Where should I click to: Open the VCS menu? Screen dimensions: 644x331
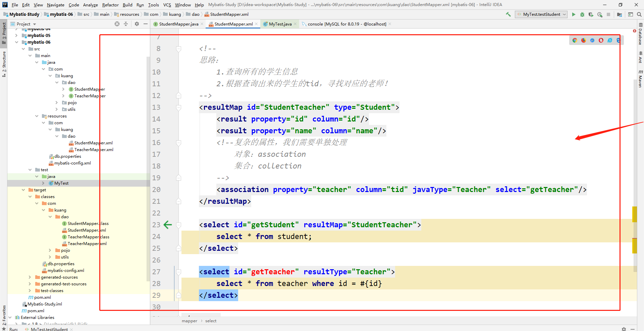click(167, 5)
